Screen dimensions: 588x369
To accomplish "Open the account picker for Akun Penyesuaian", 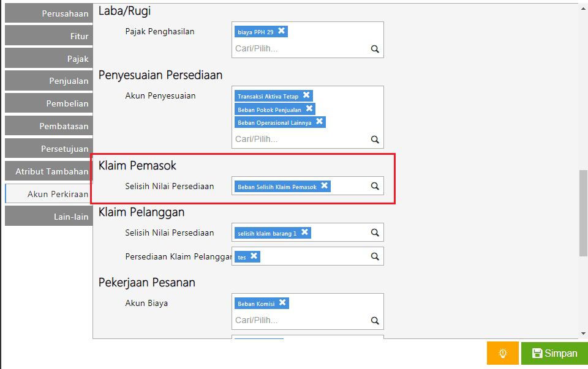I will tap(374, 139).
